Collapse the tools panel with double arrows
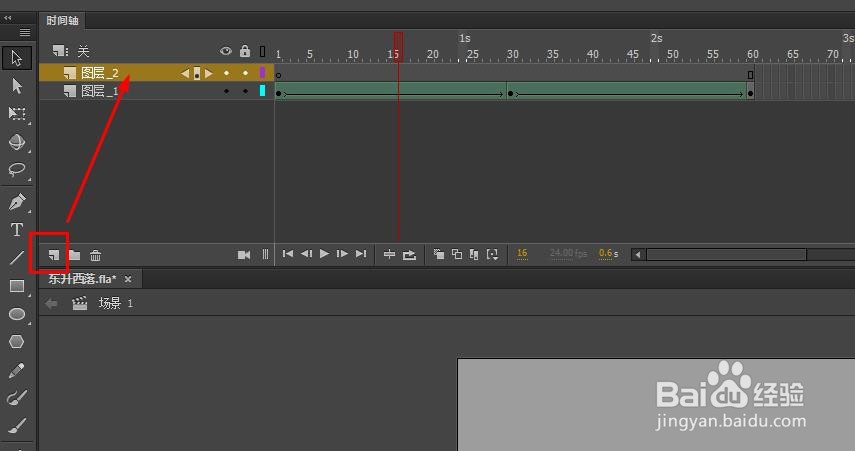The width and height of the screenshot is (855, 451). tap(8, 18)
